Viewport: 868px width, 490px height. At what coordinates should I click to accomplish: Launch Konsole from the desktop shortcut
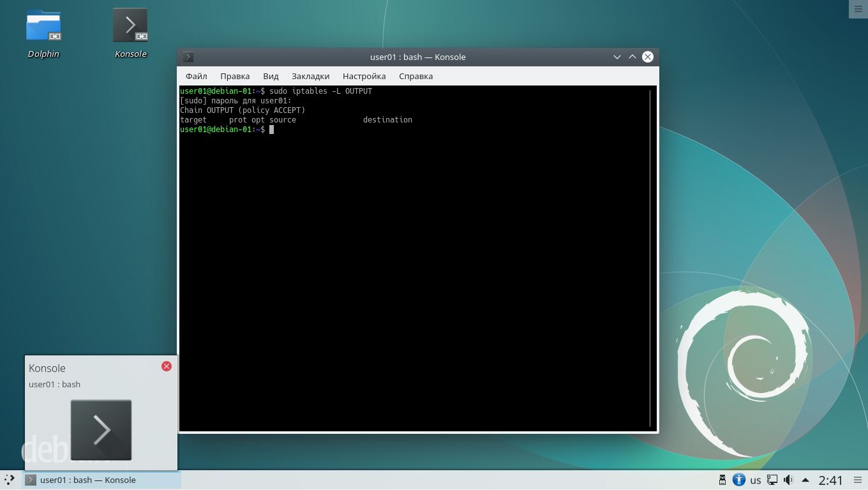(x=130, y=26)
